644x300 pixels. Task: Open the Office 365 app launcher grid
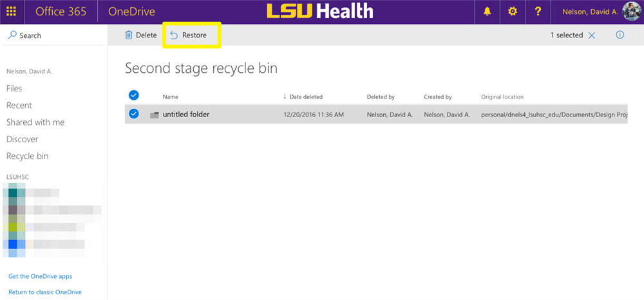click(11, 12)
